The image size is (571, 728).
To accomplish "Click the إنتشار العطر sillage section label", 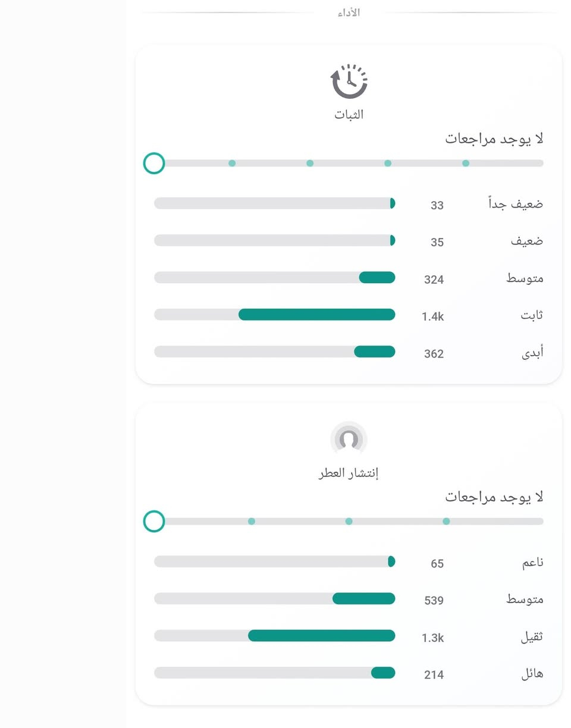I will click(349, 473).
